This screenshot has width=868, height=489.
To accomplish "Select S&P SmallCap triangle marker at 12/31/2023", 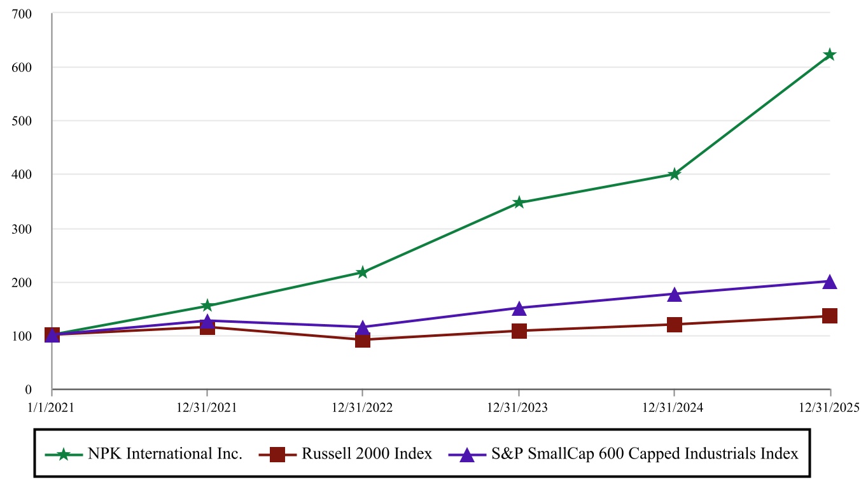I will coord(519,308).
